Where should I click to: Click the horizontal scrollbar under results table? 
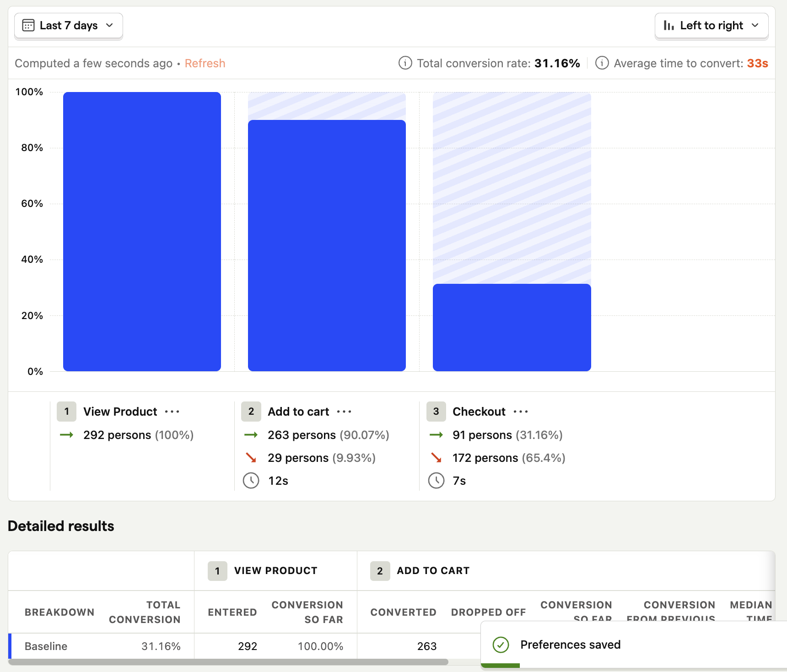pyautogui.click(x=228, y=662)
